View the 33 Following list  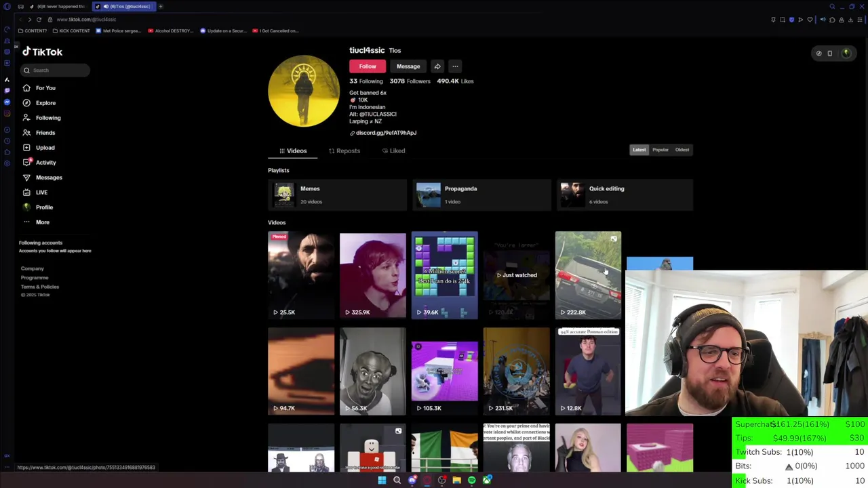366,81
